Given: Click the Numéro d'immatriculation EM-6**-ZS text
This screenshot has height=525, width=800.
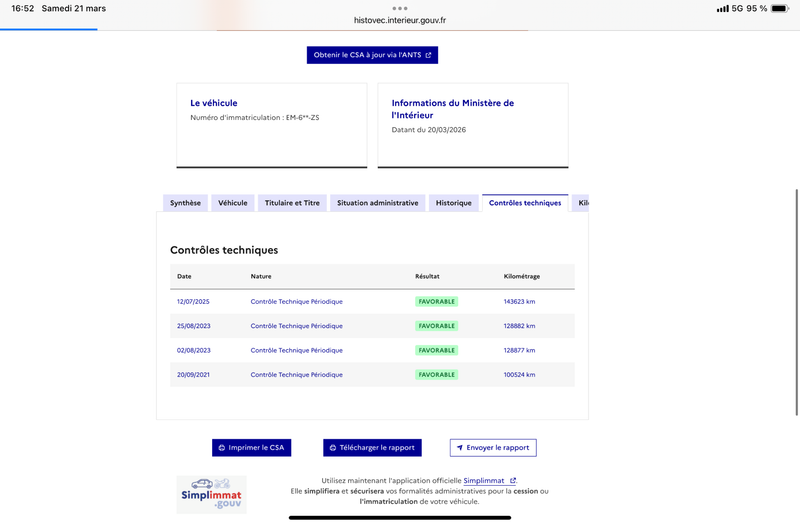Looking at the screenshot, I should 255,117.
